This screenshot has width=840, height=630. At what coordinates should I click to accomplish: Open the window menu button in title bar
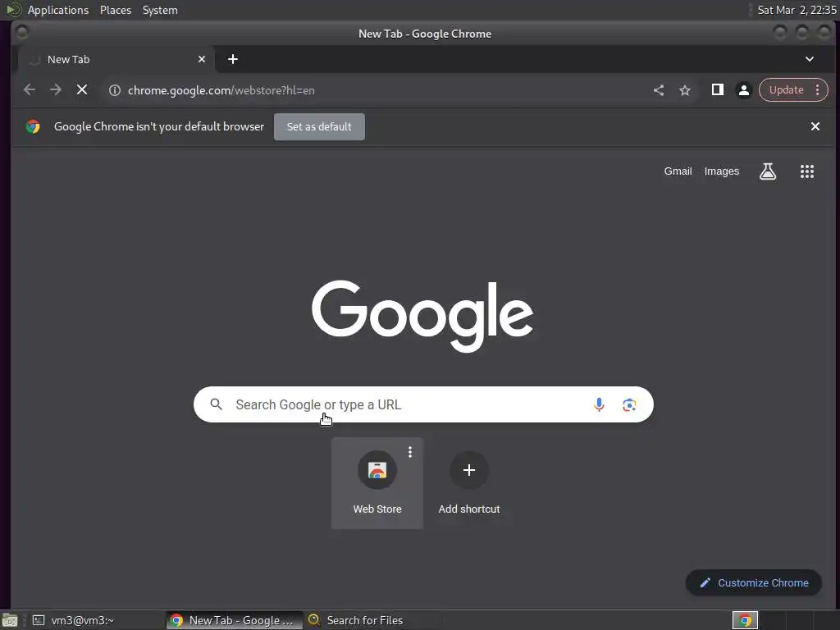tap(22, 33)
